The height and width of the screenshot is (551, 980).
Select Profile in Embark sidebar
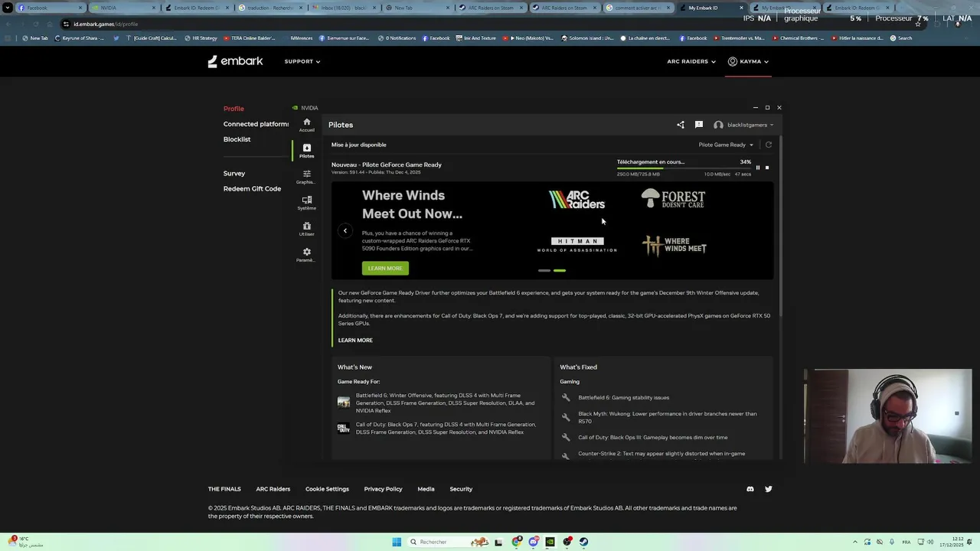[234, 109]
